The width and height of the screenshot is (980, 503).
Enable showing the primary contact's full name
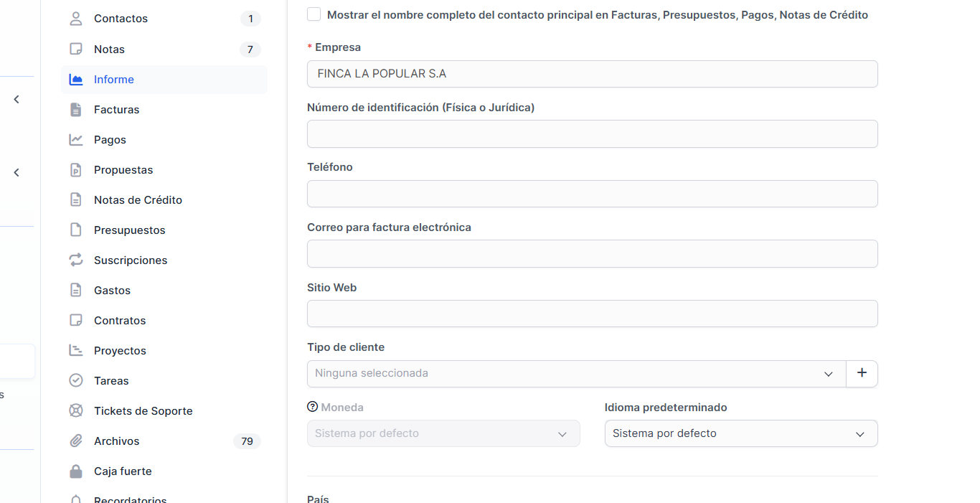[x=314, y=14]
